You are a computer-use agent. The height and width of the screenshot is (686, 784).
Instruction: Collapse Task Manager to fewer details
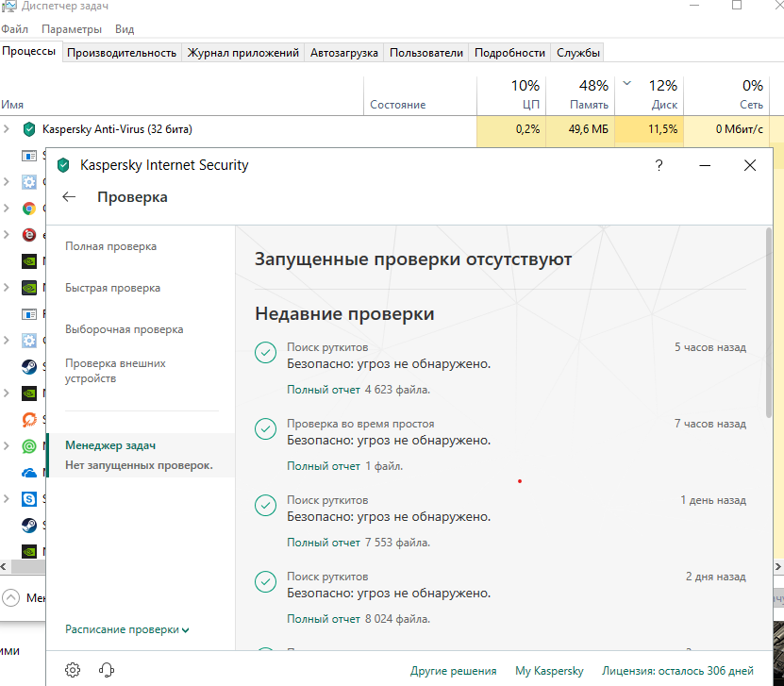(11, 597)
